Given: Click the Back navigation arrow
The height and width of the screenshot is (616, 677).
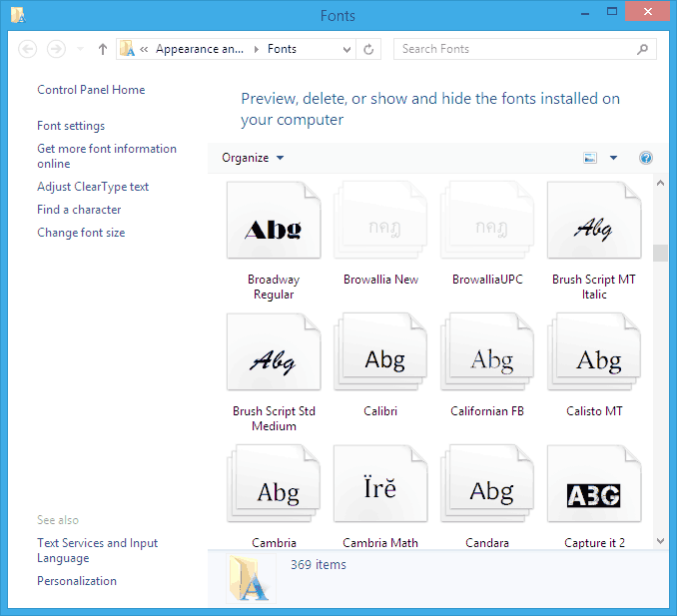Looking at the screenshot, I should [28, 49].
